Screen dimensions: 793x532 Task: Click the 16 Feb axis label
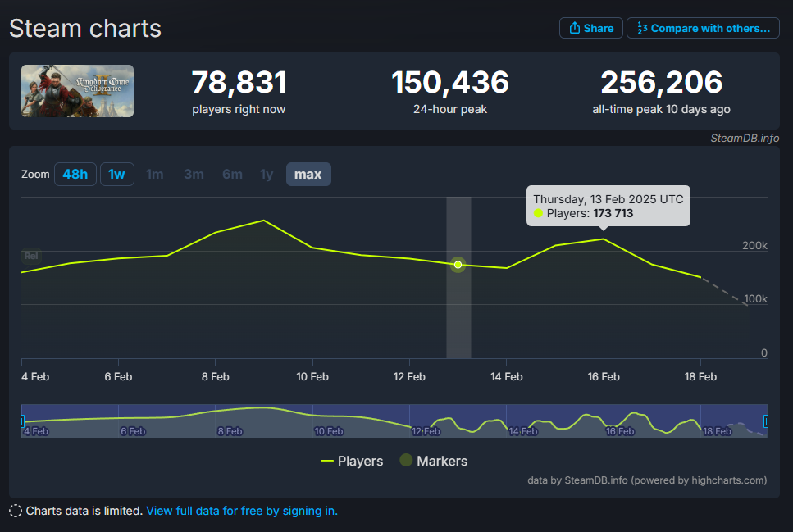[x=604, y=377]
